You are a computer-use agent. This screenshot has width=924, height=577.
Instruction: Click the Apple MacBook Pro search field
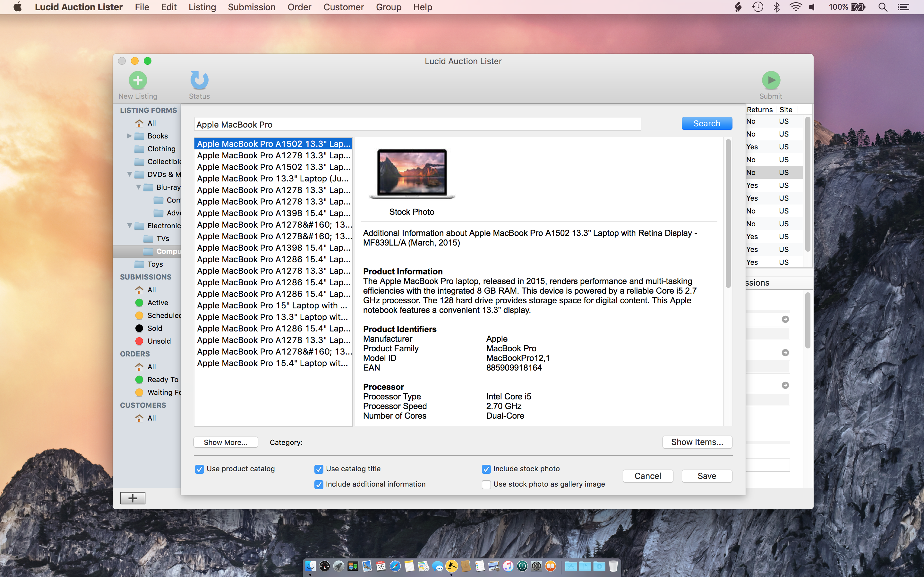click(x=417, y=124)
